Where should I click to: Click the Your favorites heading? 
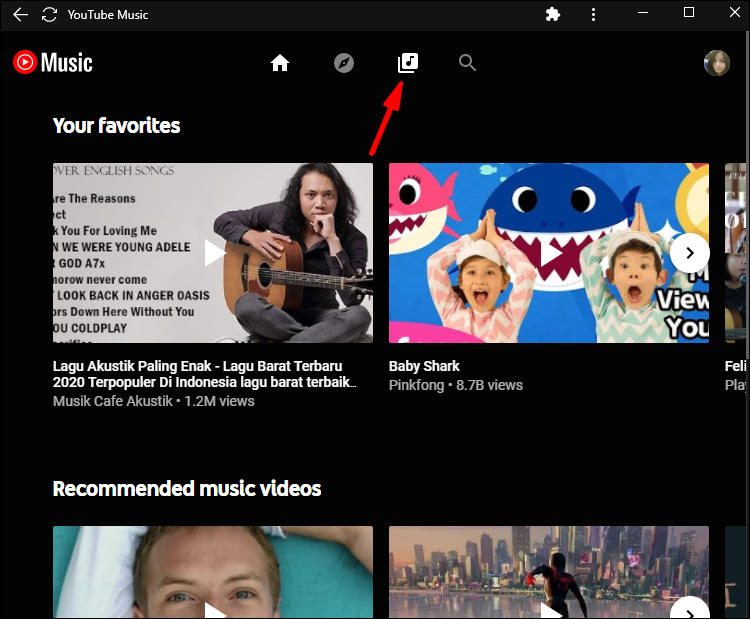click(116, 126)
